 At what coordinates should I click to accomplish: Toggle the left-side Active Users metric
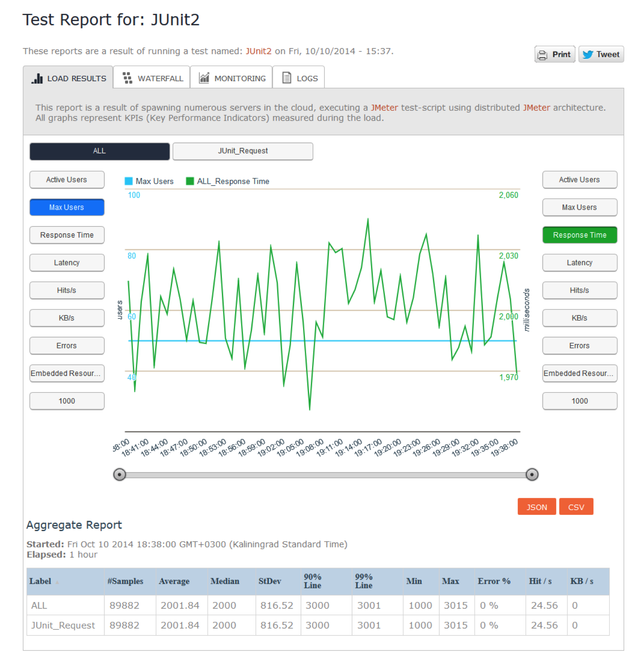(67, 180)
